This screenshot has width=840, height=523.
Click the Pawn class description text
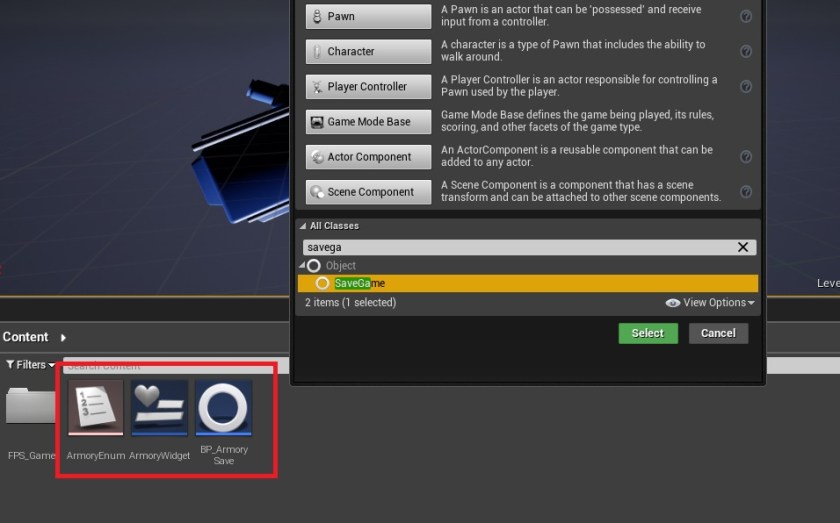[571, 16]
